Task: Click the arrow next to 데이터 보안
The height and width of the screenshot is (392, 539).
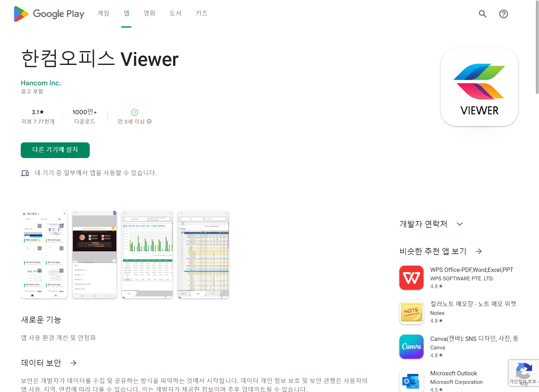Action: coord(73,363)
